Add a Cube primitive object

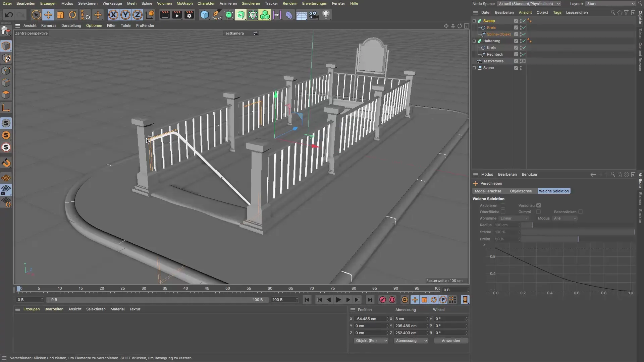point(204,15)
